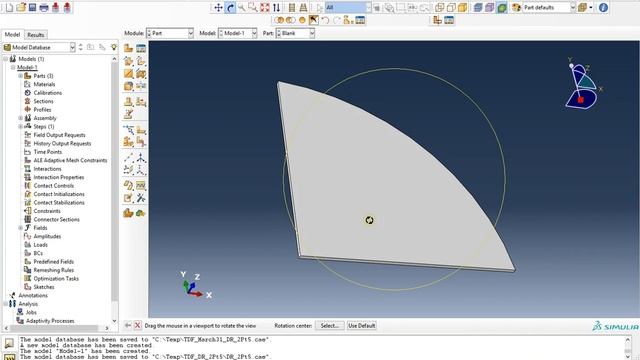
Task: Click the Print icon
Action: click(x=44, y=7)
